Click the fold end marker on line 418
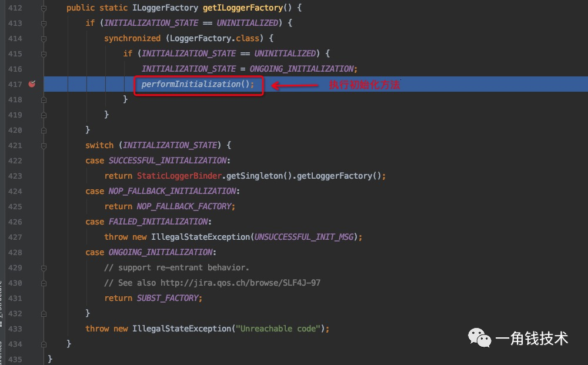This screenshot has height=365, width=588. (x=44, y=100)
